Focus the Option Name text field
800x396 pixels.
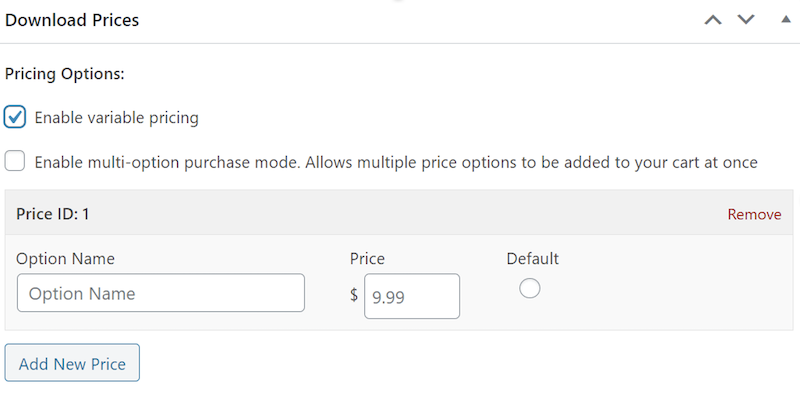(x=161, y=293)
